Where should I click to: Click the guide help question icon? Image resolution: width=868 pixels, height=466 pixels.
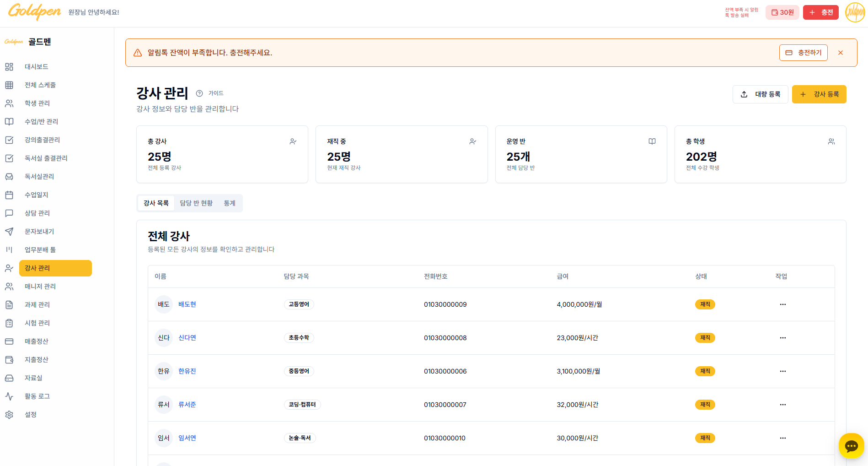[x=199, y=93]
